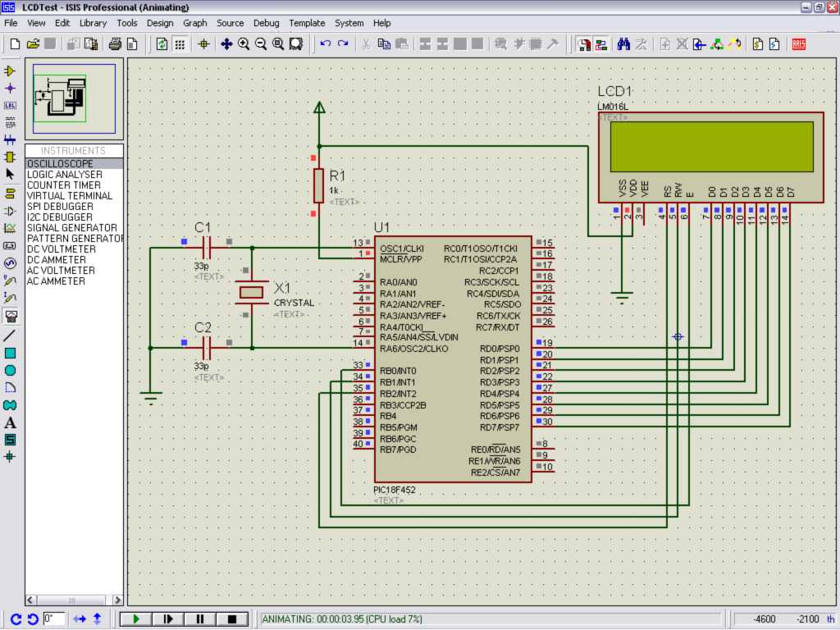The image size is (840, 630).
Task: Undo the last action
Action: (x=325, y=44)
